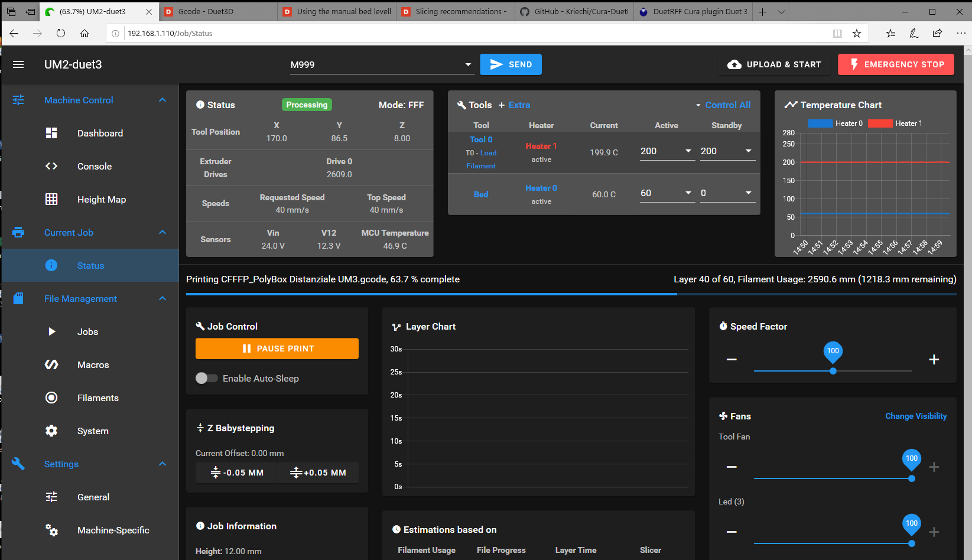Open Bed active temperature dropdown
This screenshot has width=972, height=560.
(688, 193)
